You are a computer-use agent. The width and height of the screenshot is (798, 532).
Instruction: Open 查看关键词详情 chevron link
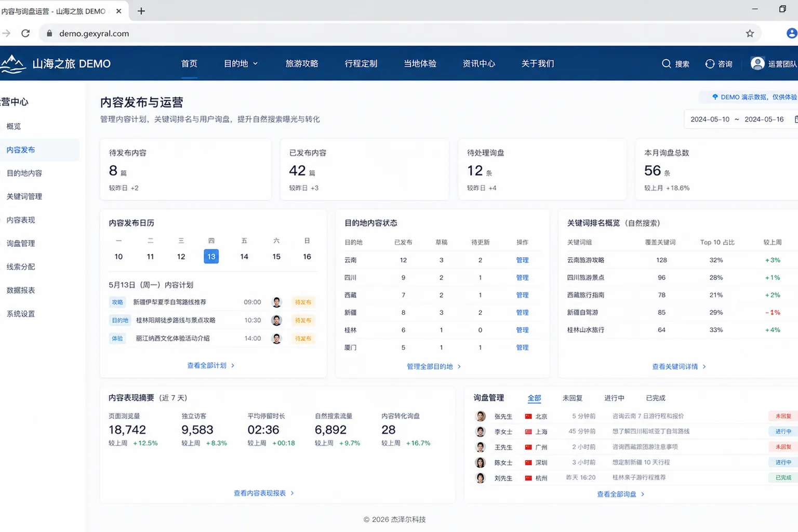click(x=679, y=367)
